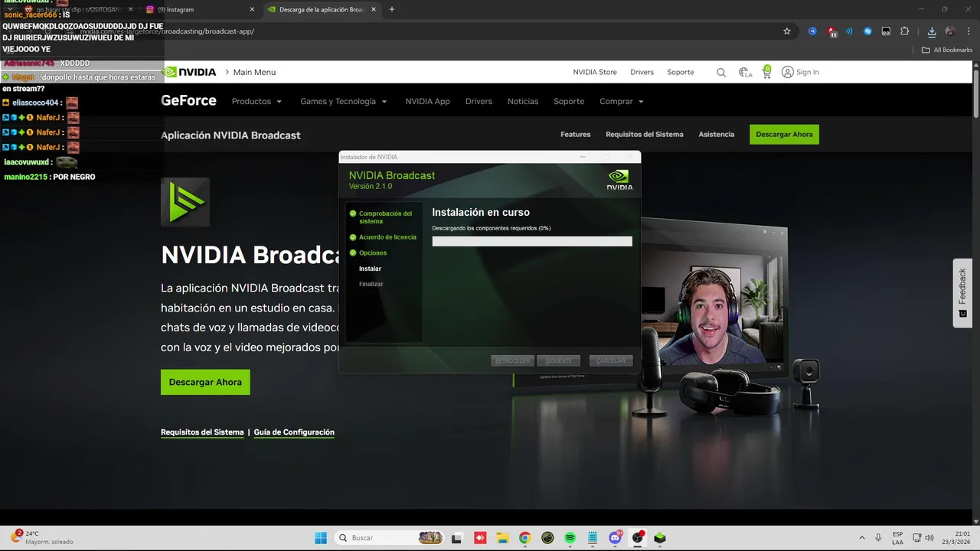Expand the Productos dropdown
The width and height of the screenshot is (980, 551).
coord(256,101)
